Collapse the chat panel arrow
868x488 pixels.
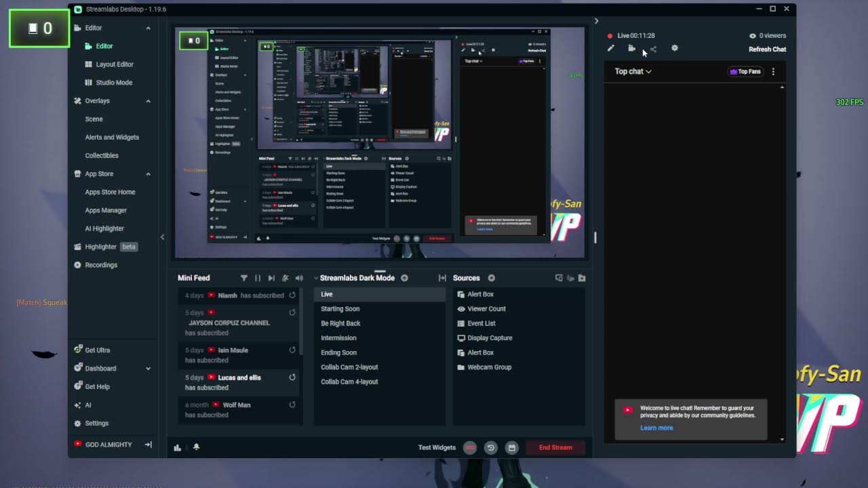click(596, 21)
